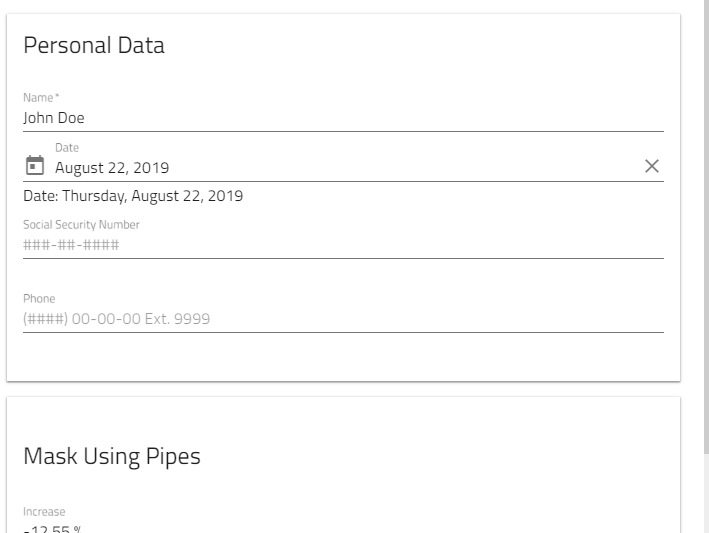The height and width of the screenshot is (533, 709).
Task: Click the empty area below the Phone field
Action: (340, 357)
